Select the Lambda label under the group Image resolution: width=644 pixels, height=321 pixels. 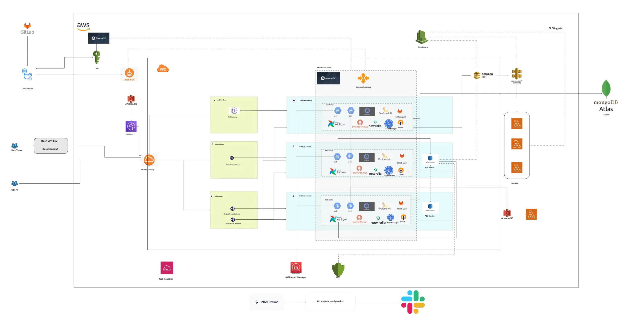pos(514,183)
